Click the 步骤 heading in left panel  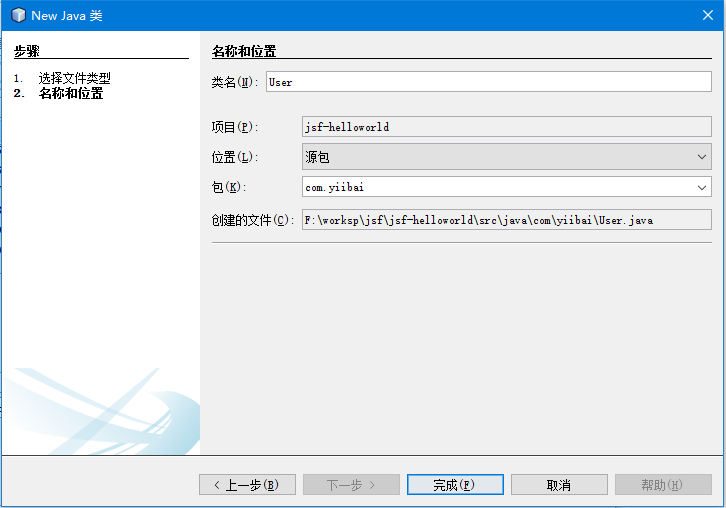(x=27, y=50)
